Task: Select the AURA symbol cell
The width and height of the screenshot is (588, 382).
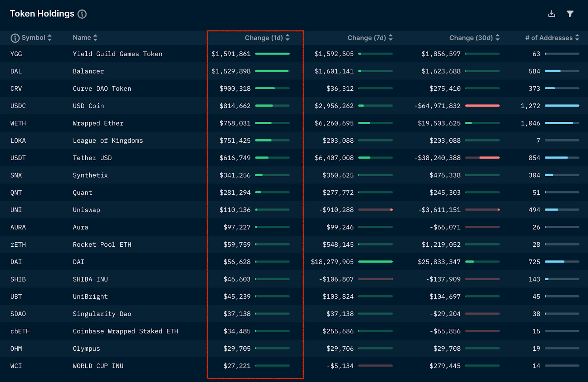Action: click(x=18, y=227)
